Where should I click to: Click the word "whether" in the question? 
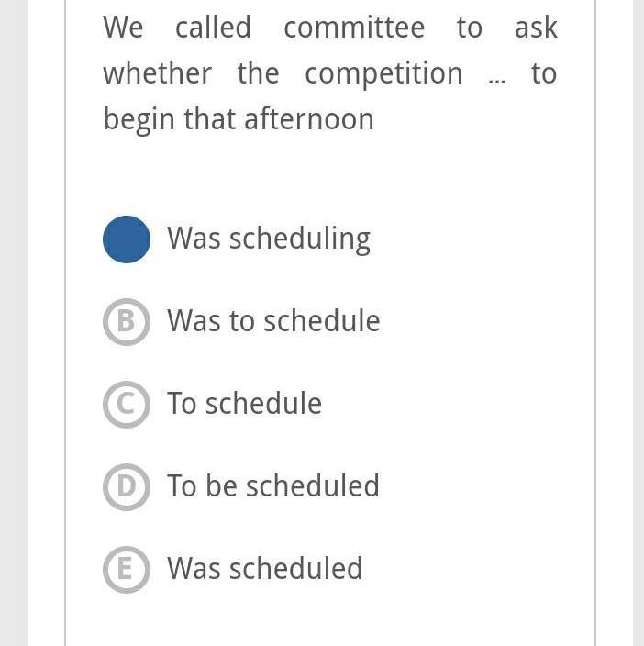(157, 73)
